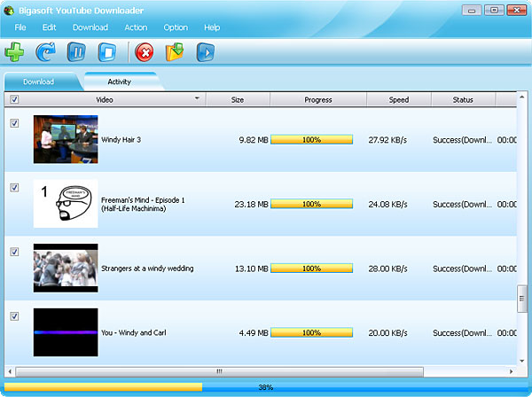The width and height of the screenshot is (532, 397).
Task: Play video with the Play icon
Action: pyautogui.click(x=206, y=52)
